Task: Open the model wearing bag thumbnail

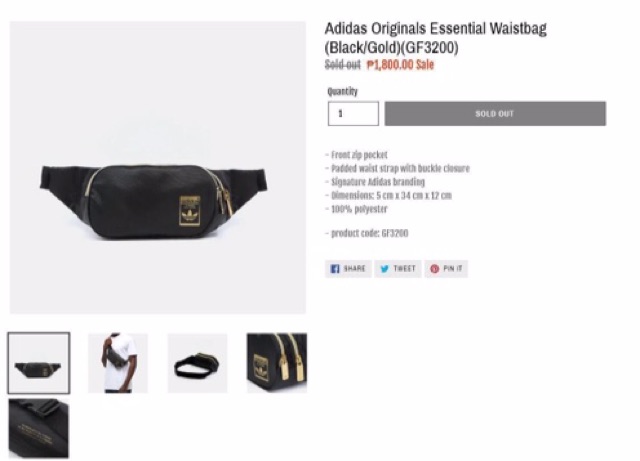Action: point(118,363)
